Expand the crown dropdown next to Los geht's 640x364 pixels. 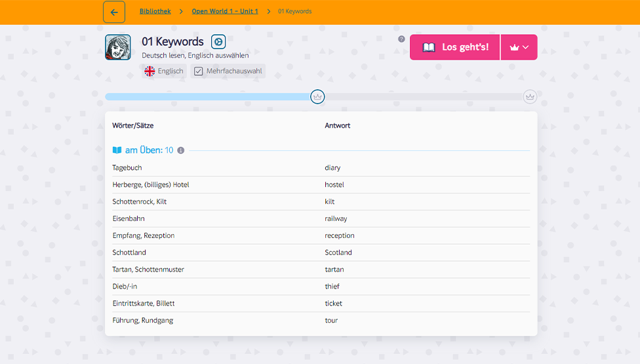519,47
